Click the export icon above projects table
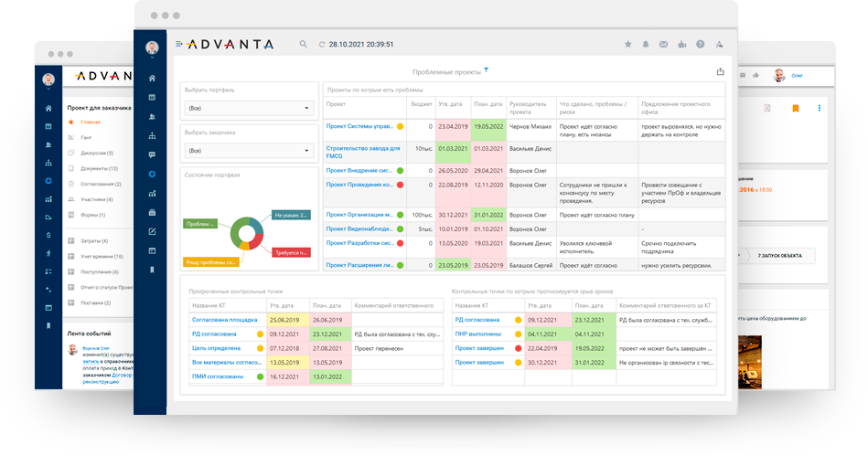 pyautogui.click(x=720, y=71)
